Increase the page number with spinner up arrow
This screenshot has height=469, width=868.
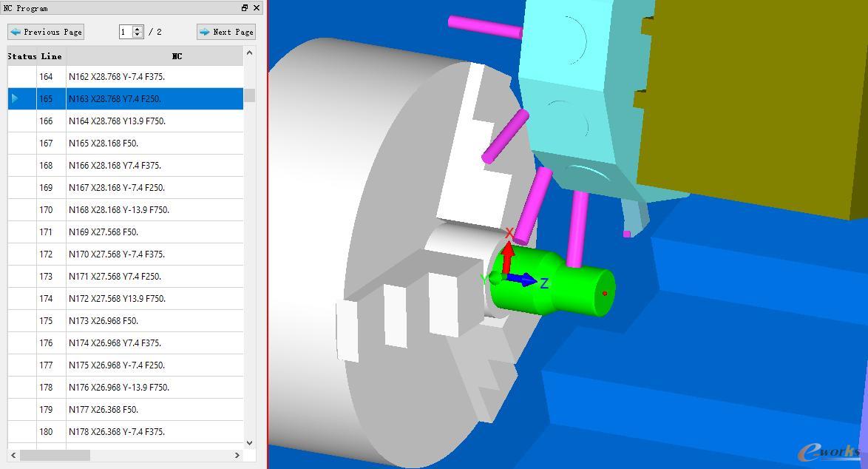pyautogui.click(x=138, y=29)
